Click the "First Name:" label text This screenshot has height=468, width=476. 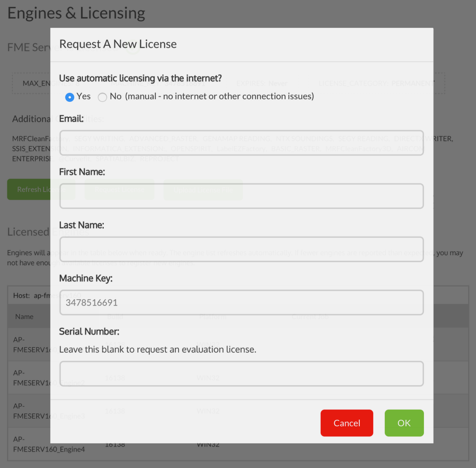pos(82,172)
